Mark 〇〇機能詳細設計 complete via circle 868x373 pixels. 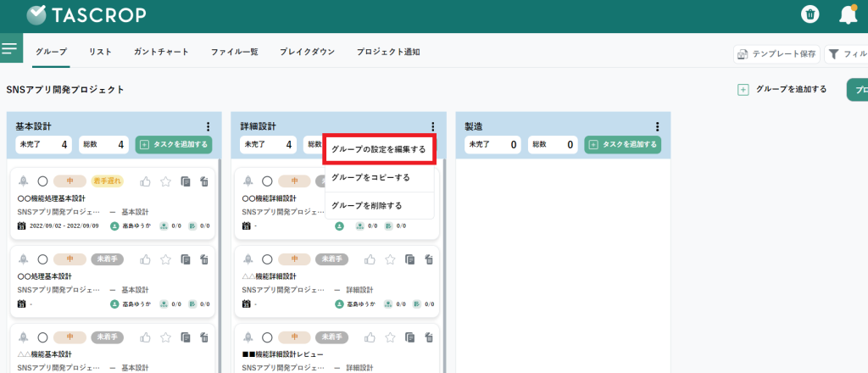pos(267,181)
